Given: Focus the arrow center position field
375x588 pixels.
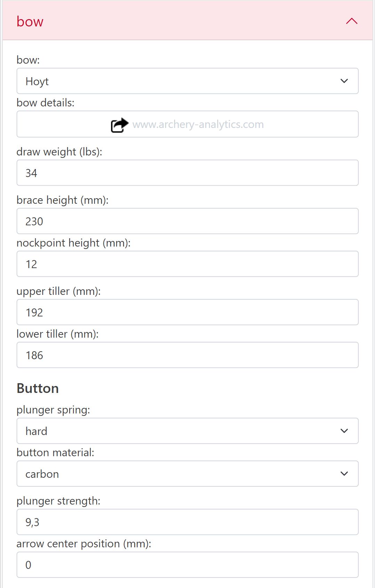Looking at the screenshot, I should click(187, 565).
